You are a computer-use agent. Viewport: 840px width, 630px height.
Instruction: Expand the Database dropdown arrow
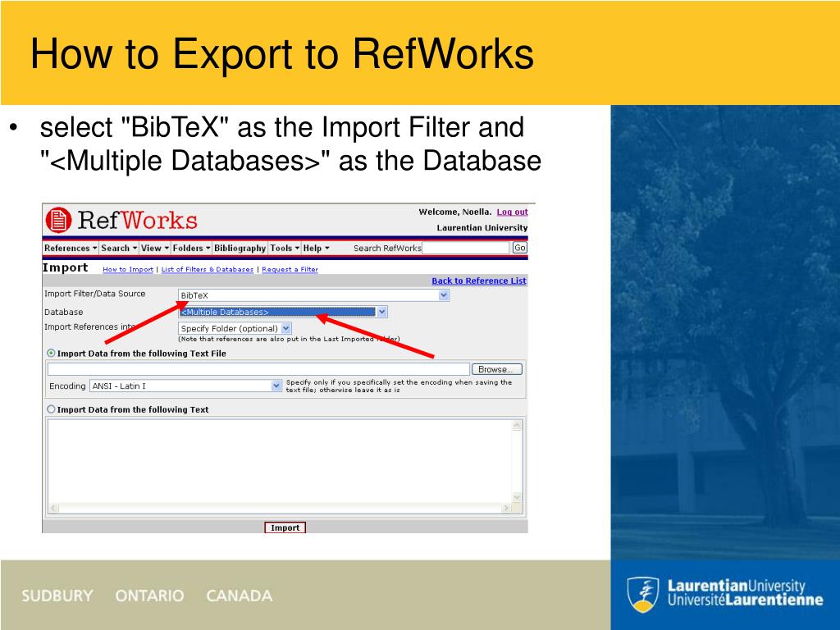(x=382, y=312)
